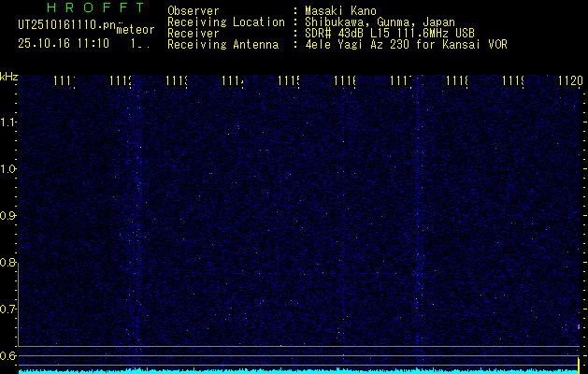
Task: Click the 1118 time axis marker
Action: (x=457, y=80)
